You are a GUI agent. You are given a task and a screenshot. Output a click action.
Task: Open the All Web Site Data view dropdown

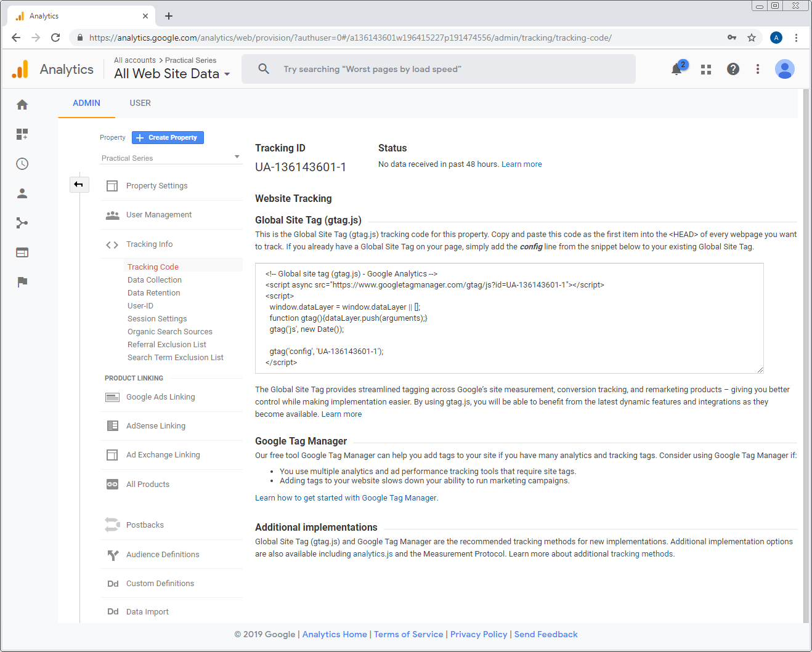173,74
